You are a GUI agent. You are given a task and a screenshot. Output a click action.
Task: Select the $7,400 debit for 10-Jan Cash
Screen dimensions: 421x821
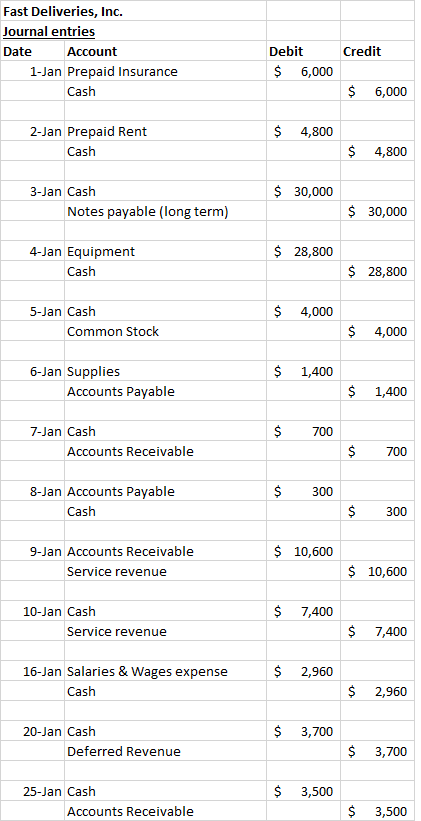pyautogui.click(x=304, y=612)
